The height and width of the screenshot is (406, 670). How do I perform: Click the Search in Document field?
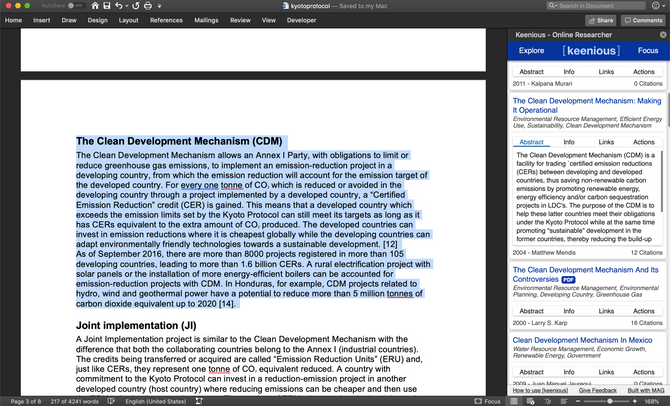tap(596, 6)
